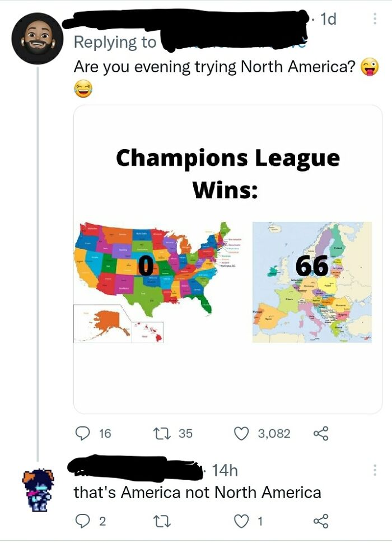Share the 14h reply tweet
The width and height of the screenshot is (392, 543).
tap(321, 521)
